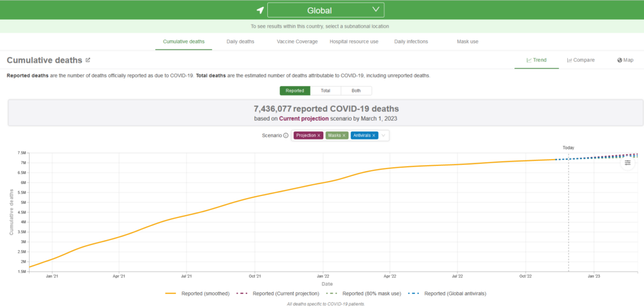
Task: Remove the Projection scenario tag
Action: [319, 135]
